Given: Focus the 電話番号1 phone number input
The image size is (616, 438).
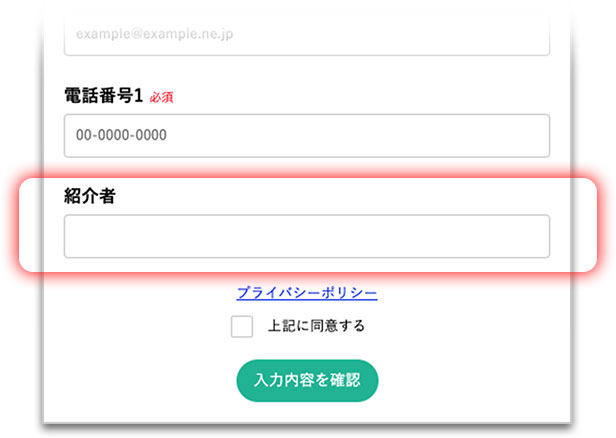Looking at the screenshot, I should click(x=306, y=135).
